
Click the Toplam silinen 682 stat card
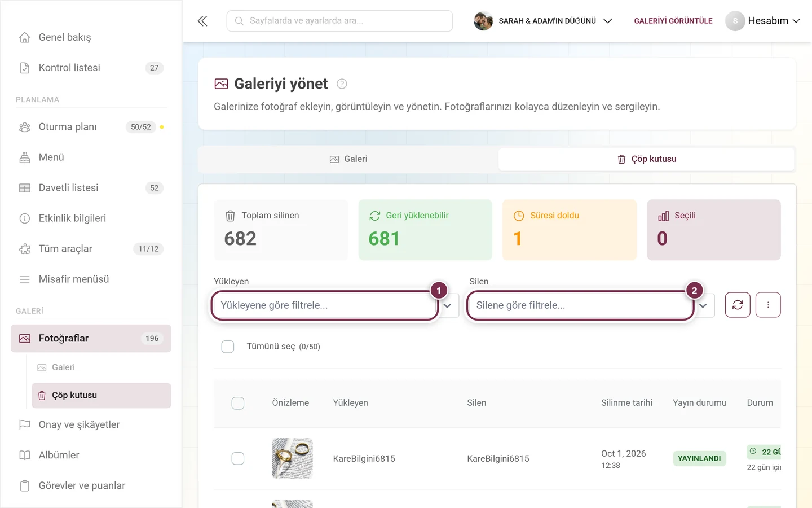pyautogui.click(x=281, y=230)
